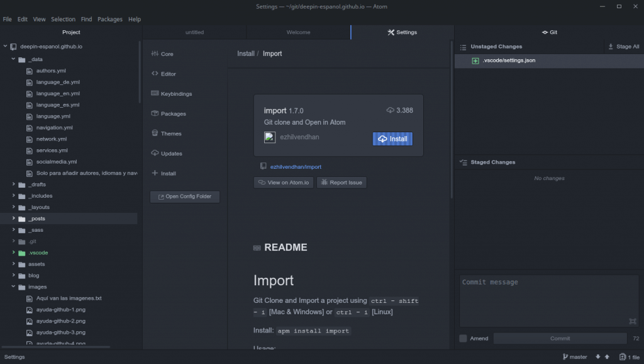Viewport: 644px width, 364px height.
Task: Click the fetch/pull down arrow in status bar
Action: click(x=597, y=356)
